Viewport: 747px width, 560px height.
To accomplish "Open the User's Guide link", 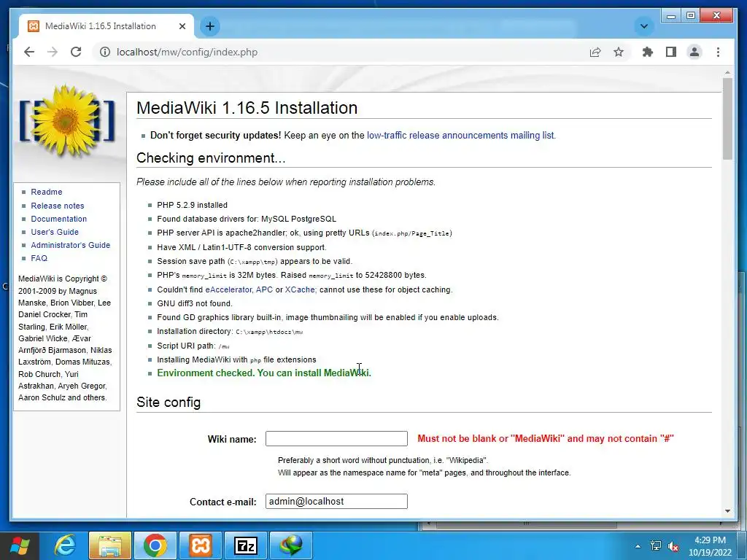I will click(55, 232).
